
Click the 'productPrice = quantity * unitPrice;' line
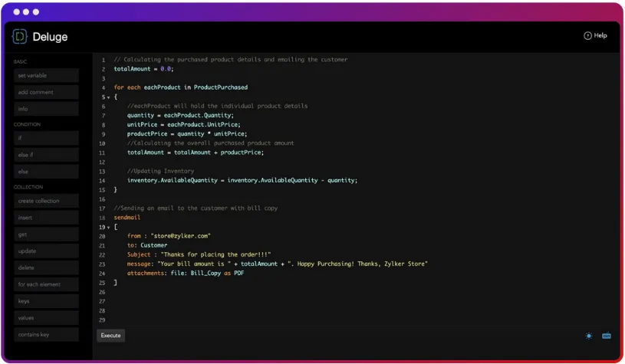click(x=187, y=134)
